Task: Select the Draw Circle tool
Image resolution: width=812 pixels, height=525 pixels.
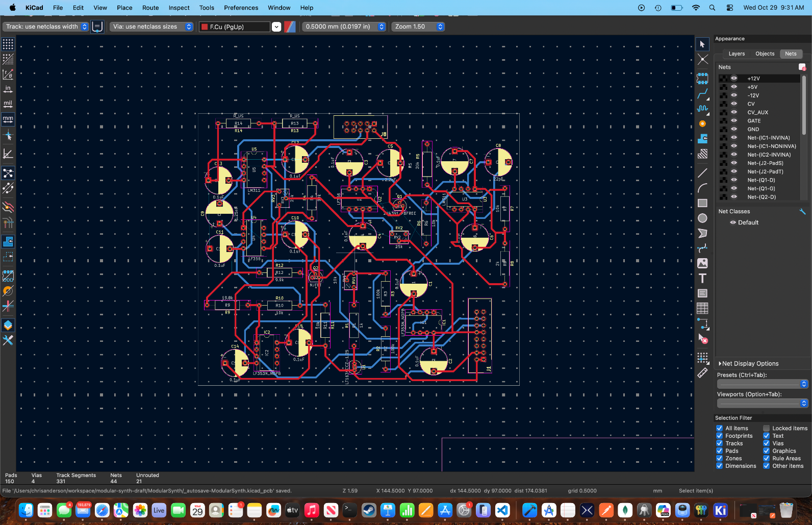Action: [702, 218]
